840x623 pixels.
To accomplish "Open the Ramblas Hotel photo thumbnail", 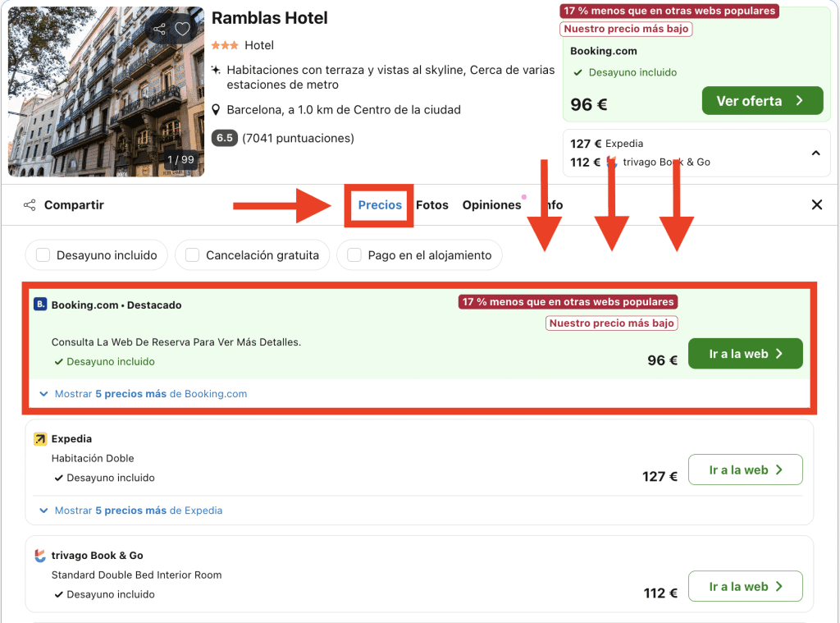I will [x=106, y=91].
